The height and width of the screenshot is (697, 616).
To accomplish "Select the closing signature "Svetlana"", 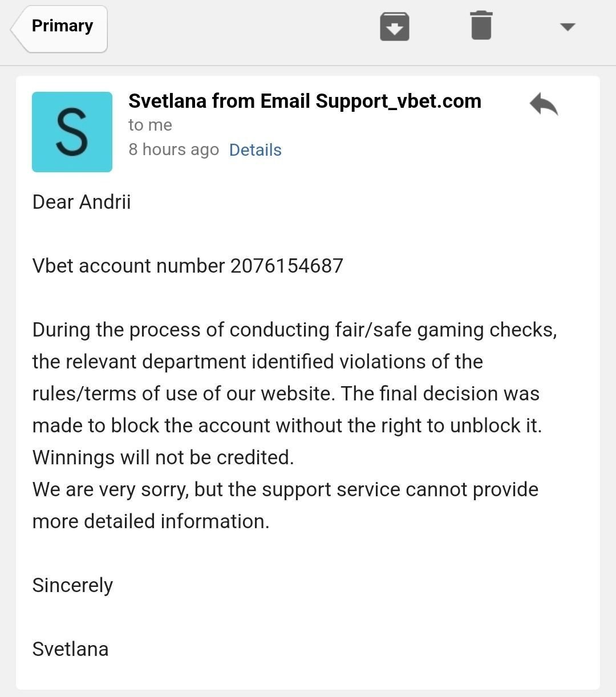I will click(70, 649).
